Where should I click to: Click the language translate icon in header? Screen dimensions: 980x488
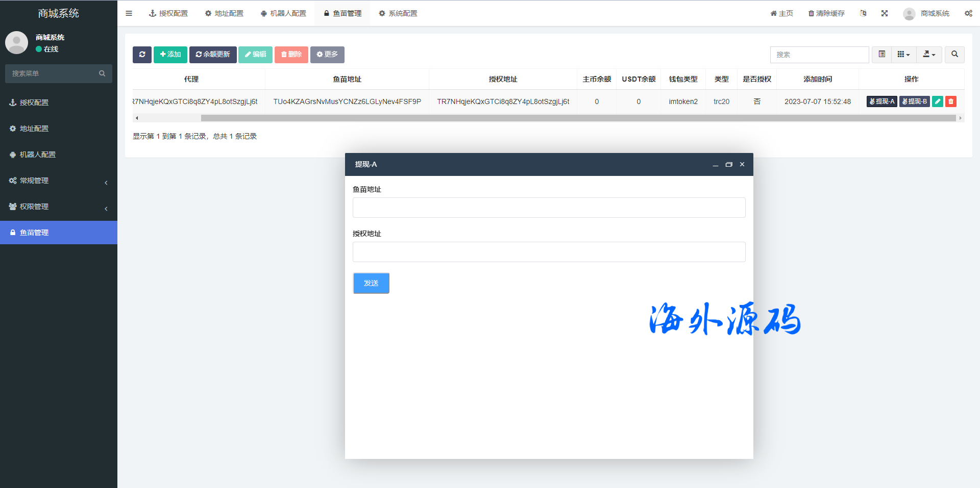[x=863, y=13]
